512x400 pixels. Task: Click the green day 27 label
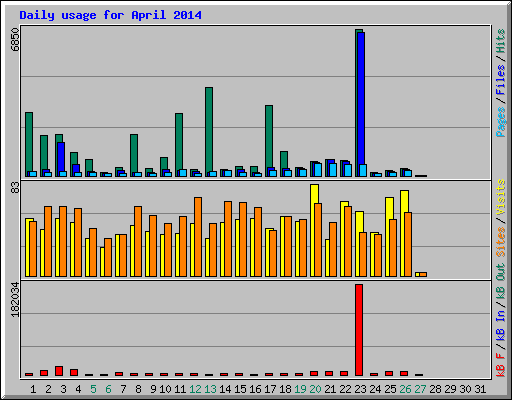click(420, 389)
